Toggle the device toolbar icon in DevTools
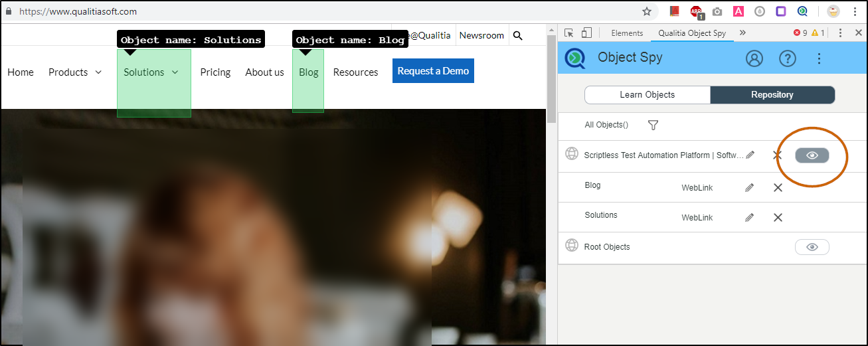The width and height of the screenshot is (868, 346). click(586, 33)
